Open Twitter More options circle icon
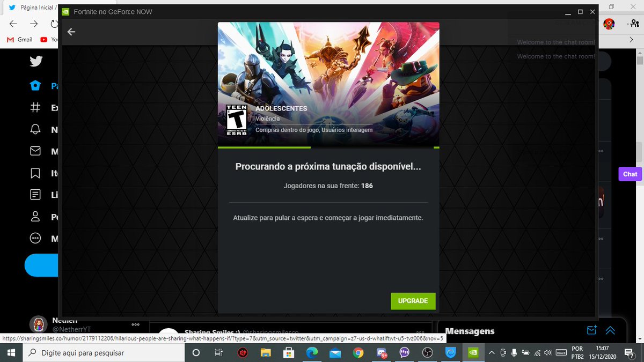This screenshot has height=362, width=644. 35,238
